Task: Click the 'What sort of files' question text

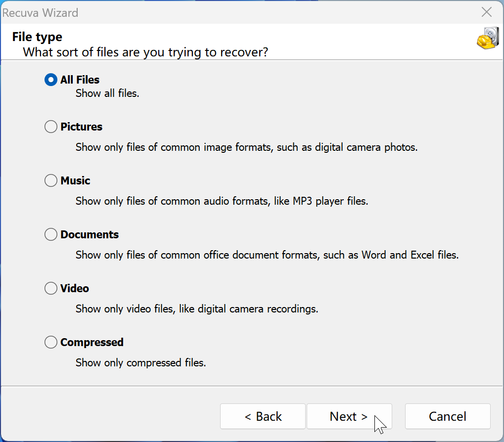Action: tap(145, 52)
